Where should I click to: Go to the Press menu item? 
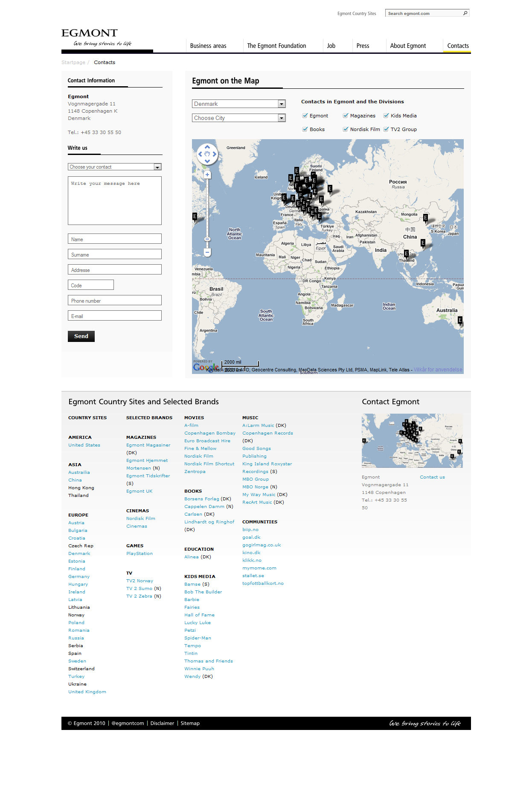[363, 46]
